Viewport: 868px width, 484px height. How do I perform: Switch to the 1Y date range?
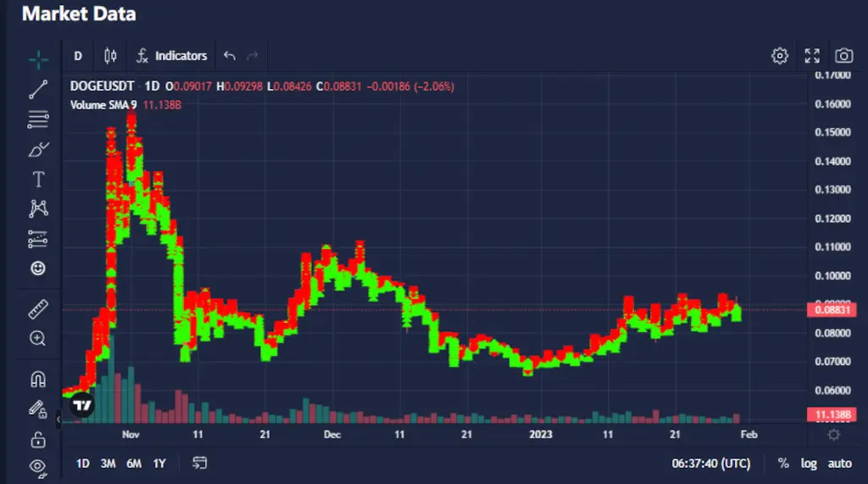click(x=159, y=464)
